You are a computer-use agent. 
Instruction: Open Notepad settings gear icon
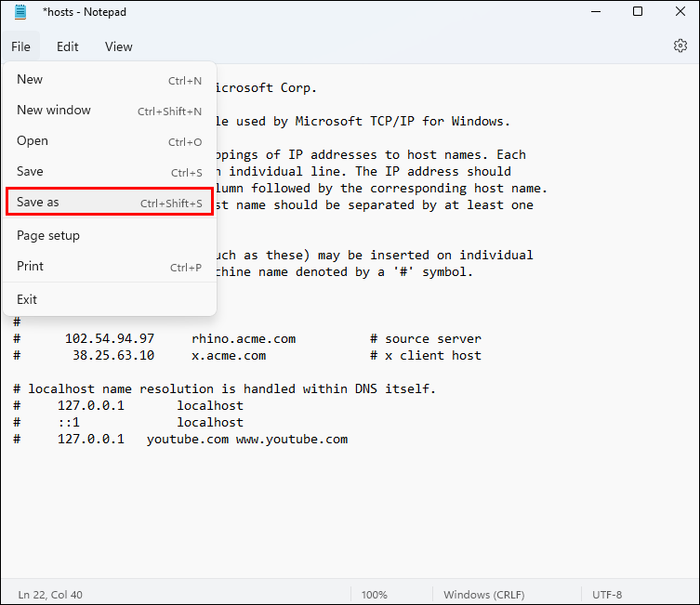click(680, 46)
